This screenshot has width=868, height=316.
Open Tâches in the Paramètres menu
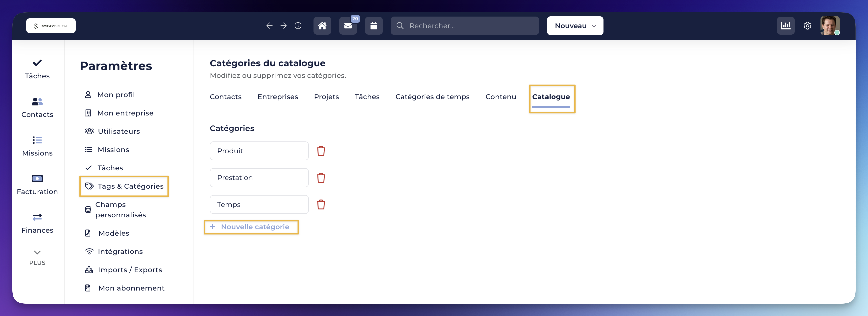104,168
